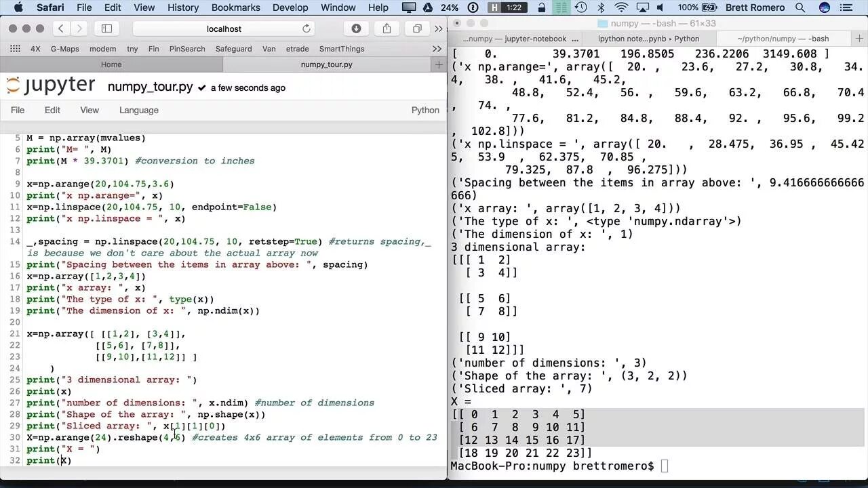Screen dimensions: 868x488
Task: Open the SmartThings bookmark
Action: 342,49
